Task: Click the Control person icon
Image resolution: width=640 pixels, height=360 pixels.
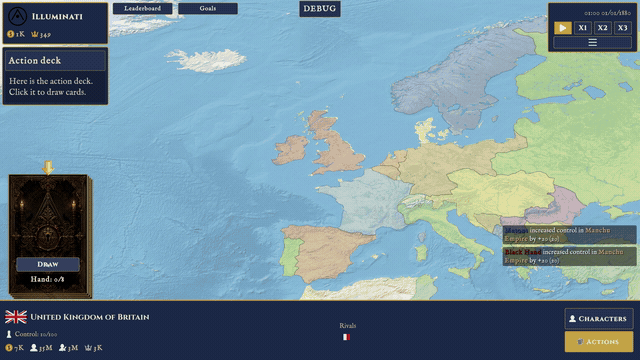Action: pyautogui.click(x=9, y=334)
